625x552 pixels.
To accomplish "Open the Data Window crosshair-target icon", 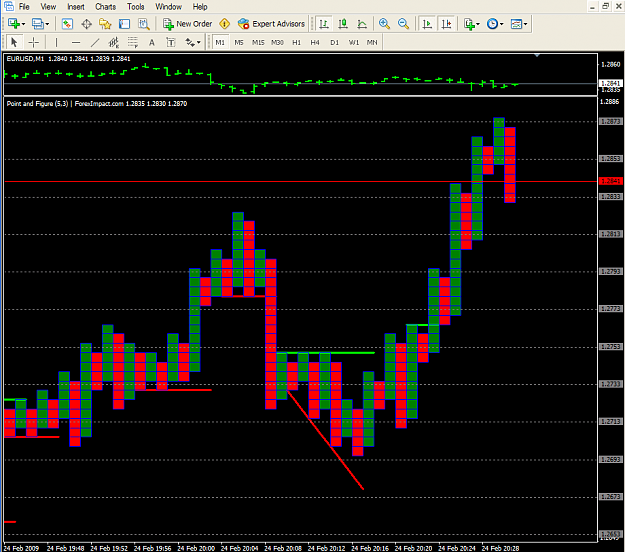I will pyautogui.click(x=86, y=24).
